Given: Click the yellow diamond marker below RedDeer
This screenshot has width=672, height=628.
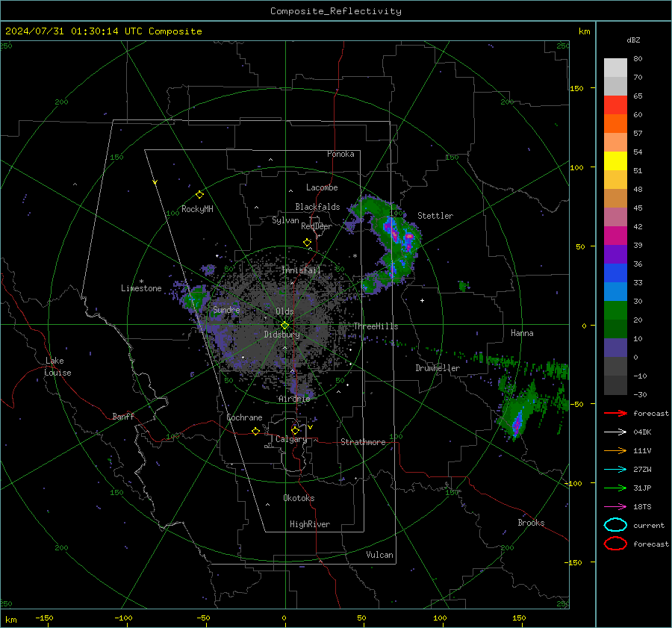Looking at the screenshot, I should coord(307,243).
